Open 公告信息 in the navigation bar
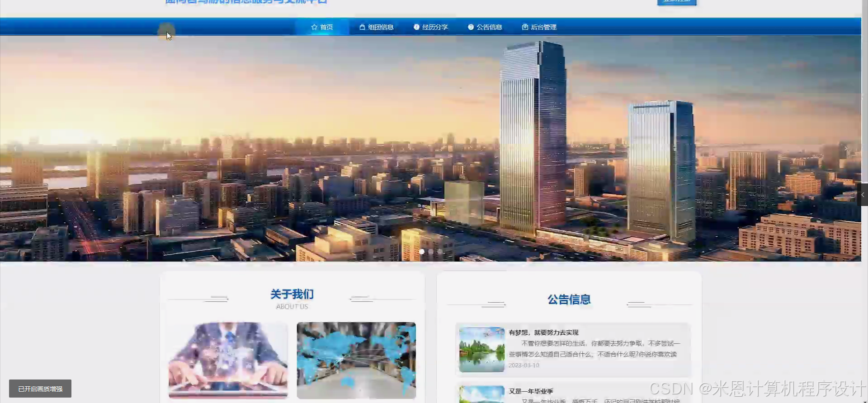This screenshot has width=868, height=403. 485,27
